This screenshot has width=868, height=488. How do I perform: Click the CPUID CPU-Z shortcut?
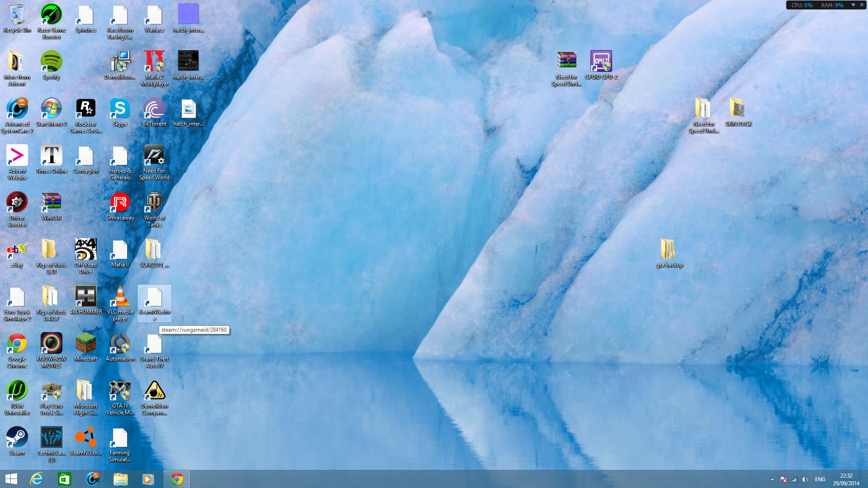click(601, 66)
